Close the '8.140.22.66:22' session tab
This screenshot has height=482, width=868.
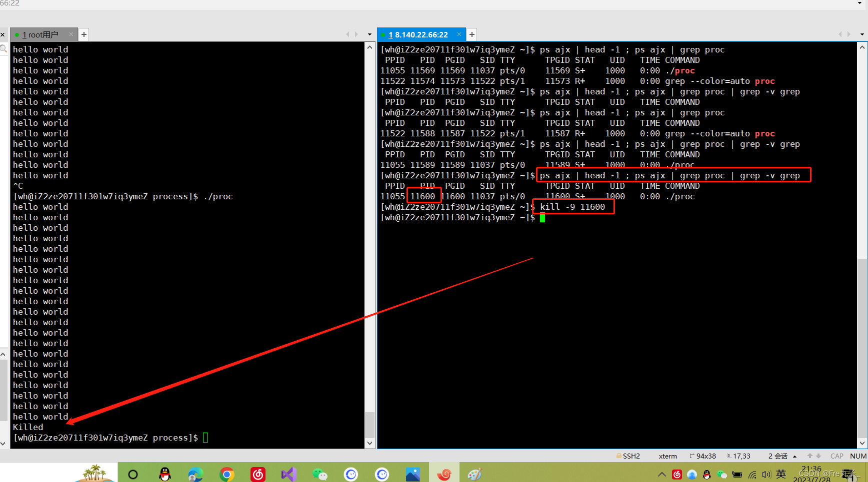(459, 34)
